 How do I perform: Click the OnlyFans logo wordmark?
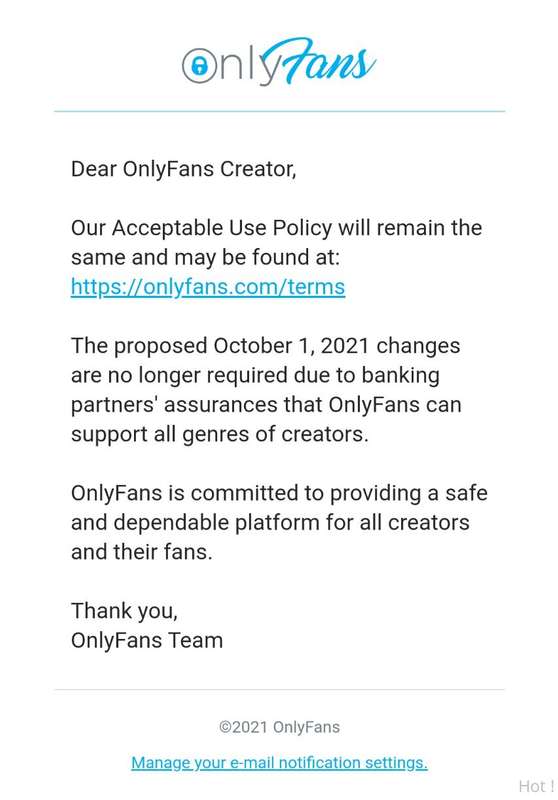point(279,62)
